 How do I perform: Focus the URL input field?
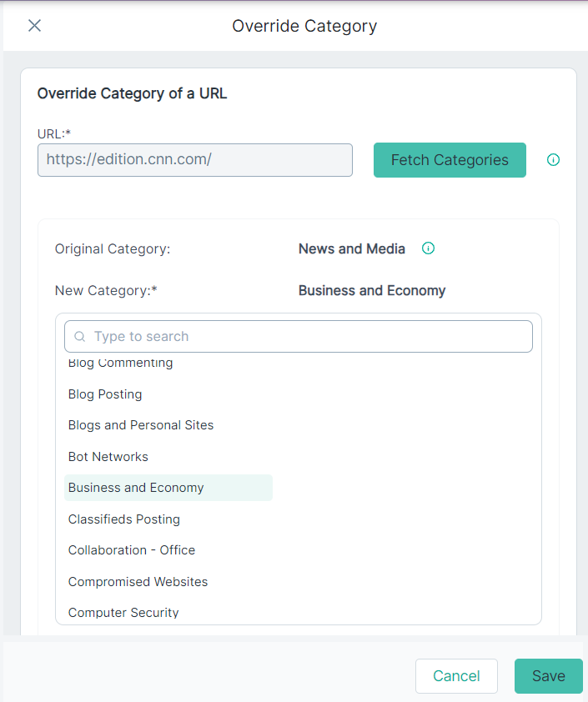pos(195,160)
